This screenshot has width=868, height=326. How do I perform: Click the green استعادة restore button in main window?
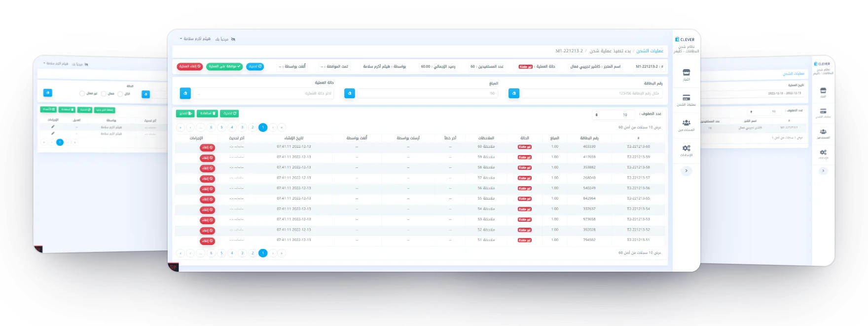(207, 114)
